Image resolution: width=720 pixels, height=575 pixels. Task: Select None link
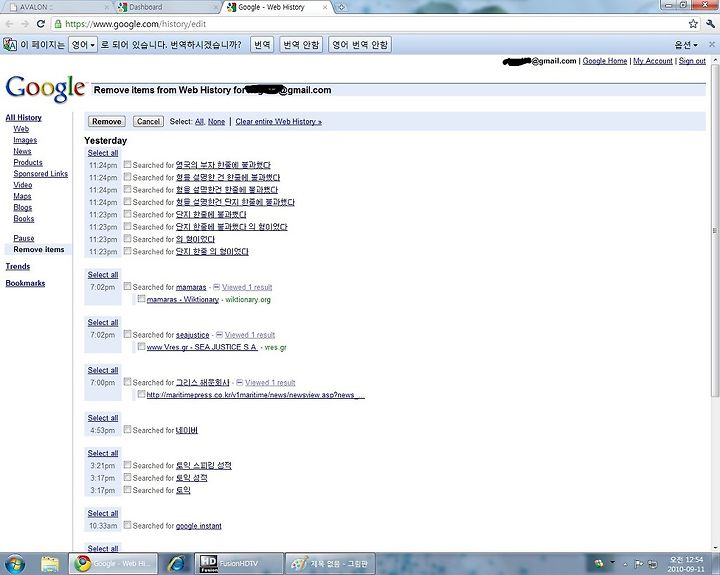216,122
